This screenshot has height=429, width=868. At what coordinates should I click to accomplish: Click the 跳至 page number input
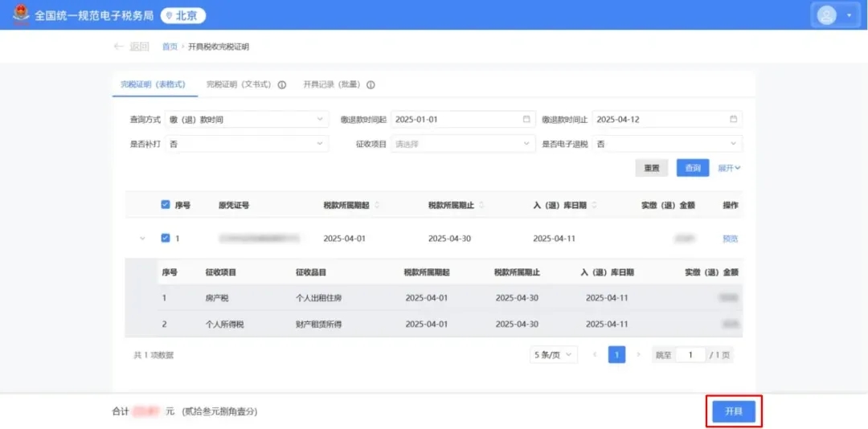pos(690,354)
